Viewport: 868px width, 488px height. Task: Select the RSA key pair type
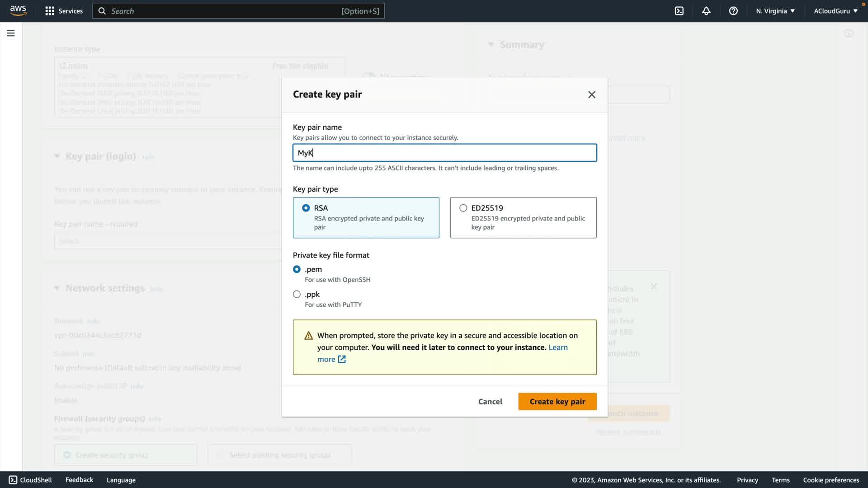click(306, 208)
